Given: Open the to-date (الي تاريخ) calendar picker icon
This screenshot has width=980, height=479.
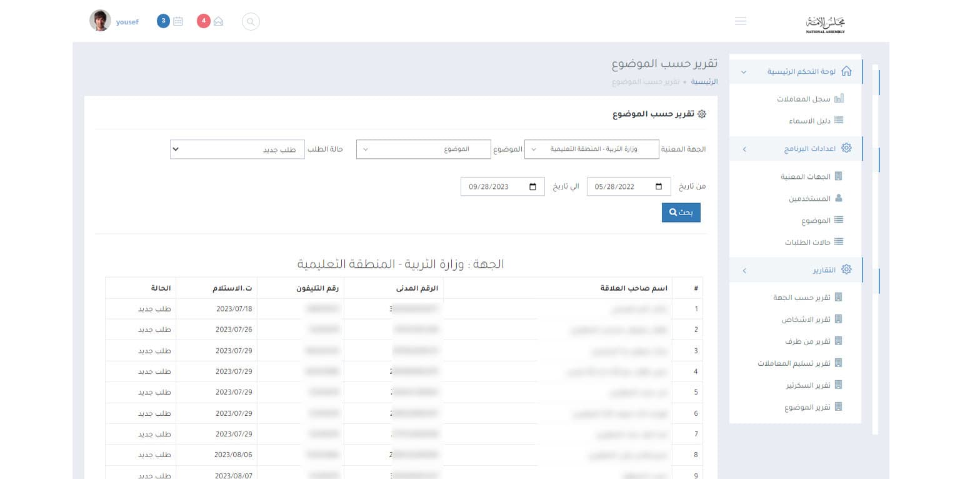Looking at the screenshot, I should [532, 186].
